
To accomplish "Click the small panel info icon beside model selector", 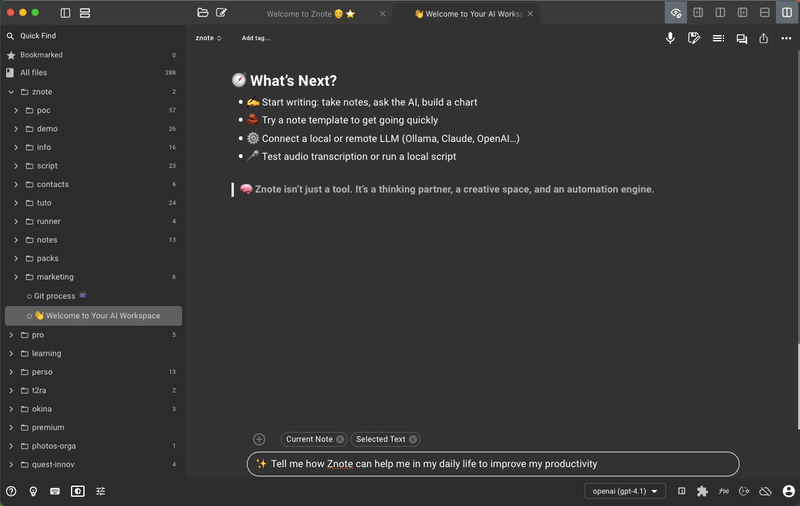I will click(681, 491).
